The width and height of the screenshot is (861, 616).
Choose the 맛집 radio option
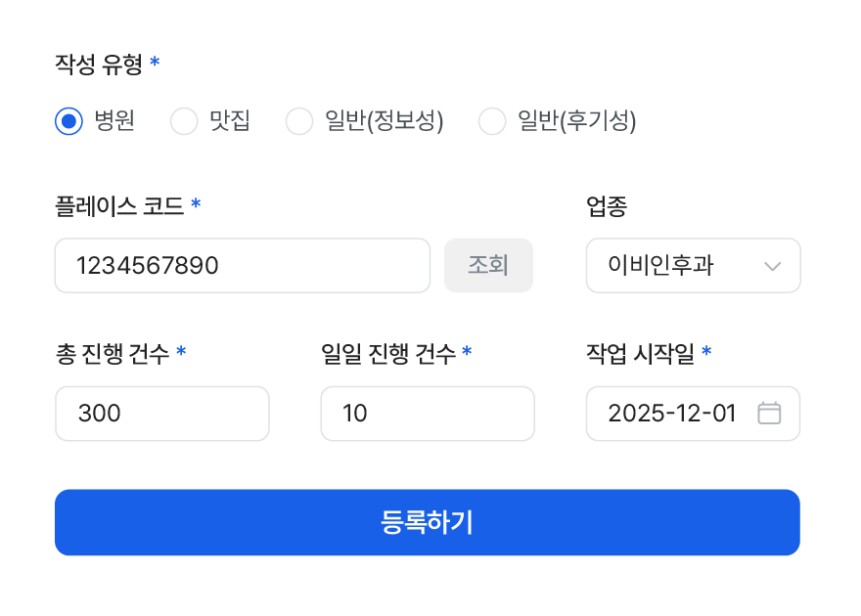(x=184, y=121)
